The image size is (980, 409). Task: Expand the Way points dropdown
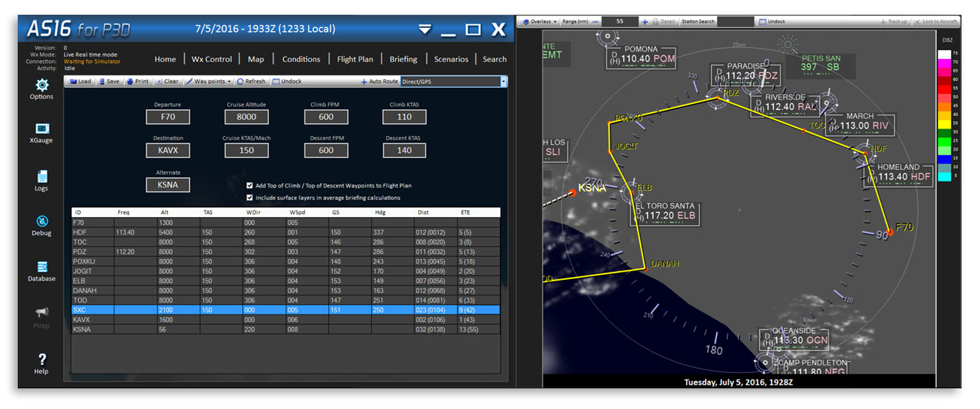[208, 81]
